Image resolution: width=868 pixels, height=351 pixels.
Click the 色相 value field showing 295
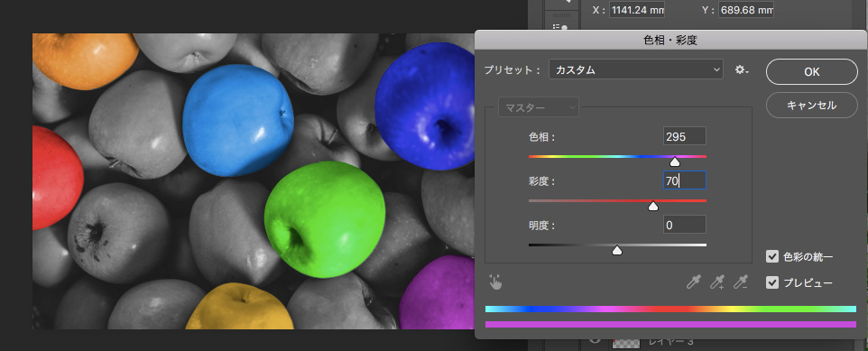pos(684,136)
